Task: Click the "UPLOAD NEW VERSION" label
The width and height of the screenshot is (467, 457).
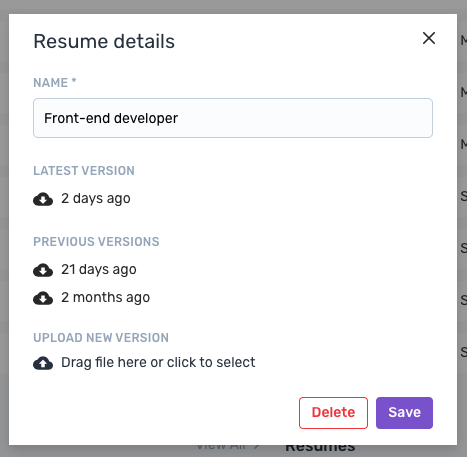Action: [x=101, y=338]
